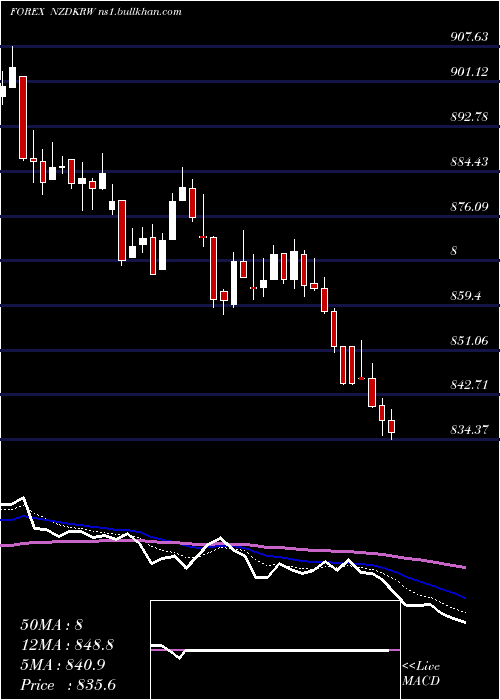Select the 907.63 price level label

pos(469,37)
